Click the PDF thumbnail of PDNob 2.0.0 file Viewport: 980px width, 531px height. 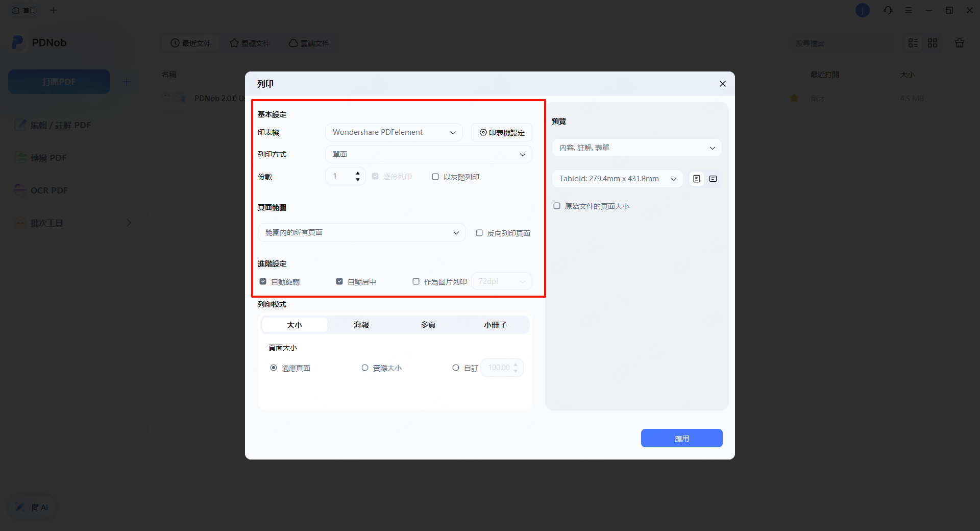point(175,98)
